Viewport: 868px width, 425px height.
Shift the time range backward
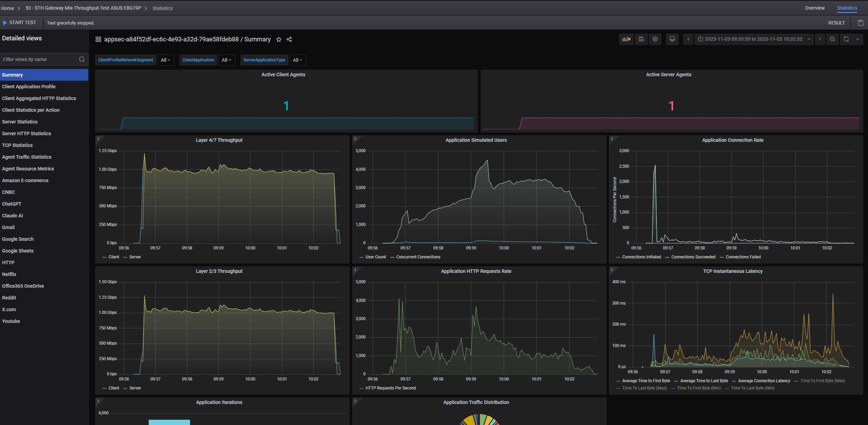pos(688,39)
